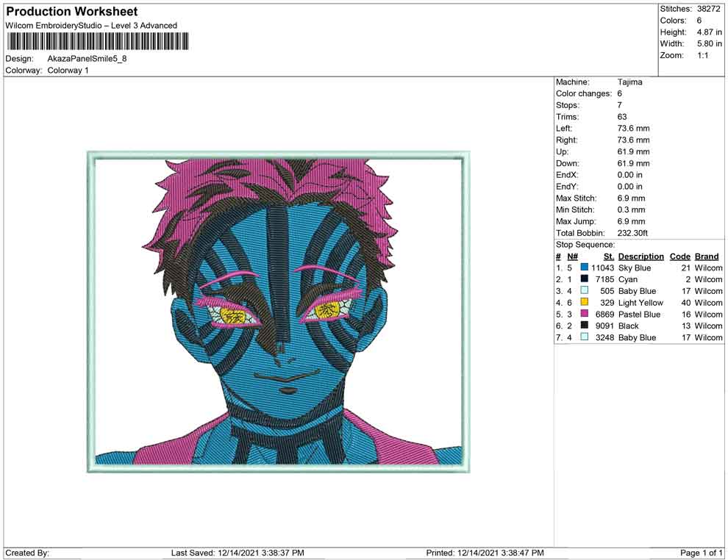Click the 'N#' column header

pyautogui.click(x=572, y=256)
